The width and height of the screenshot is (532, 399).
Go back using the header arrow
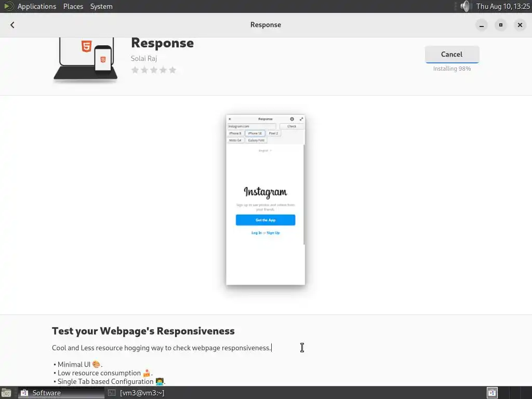click(12, 25)
